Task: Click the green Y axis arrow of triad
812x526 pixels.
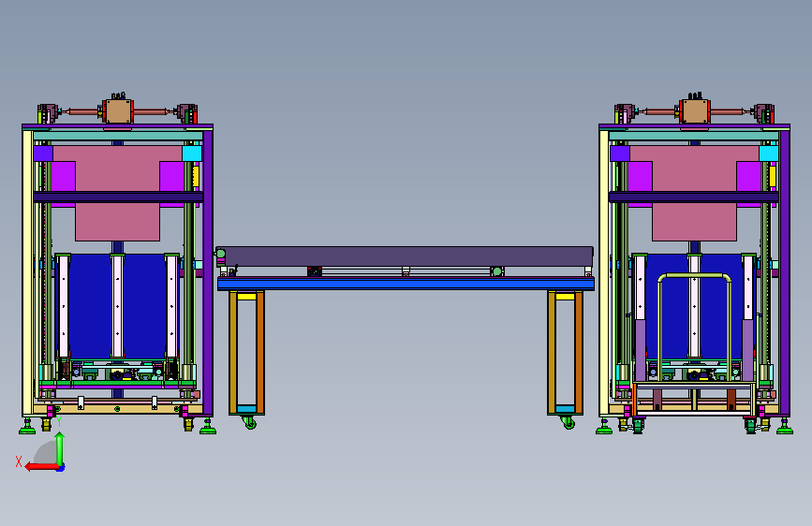Action: [60, 449]
